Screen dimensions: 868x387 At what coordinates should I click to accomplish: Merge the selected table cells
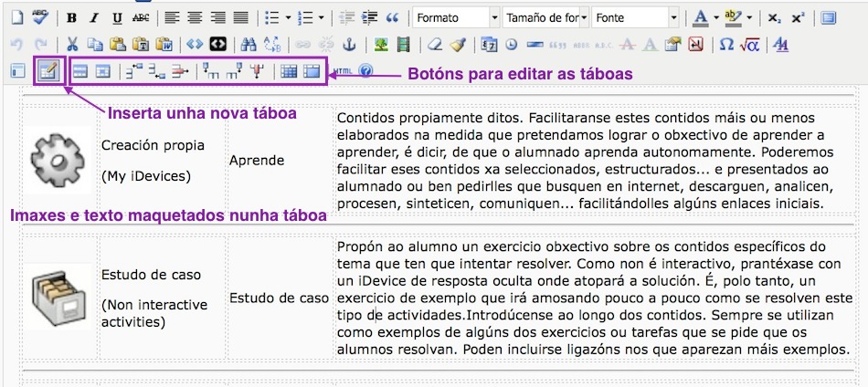pyautogui.click(x=312, y=71)
